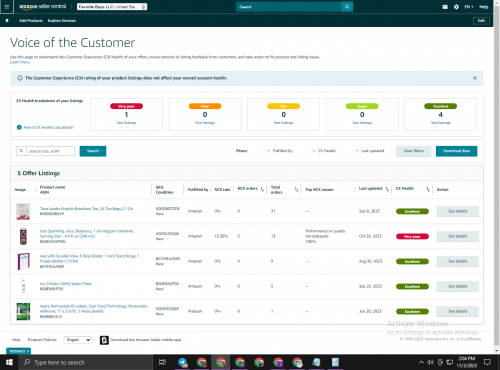This screenshot has height=370, width=500.
Task: Close the Feedback tab with its X
Action: (x=28, y=351)
